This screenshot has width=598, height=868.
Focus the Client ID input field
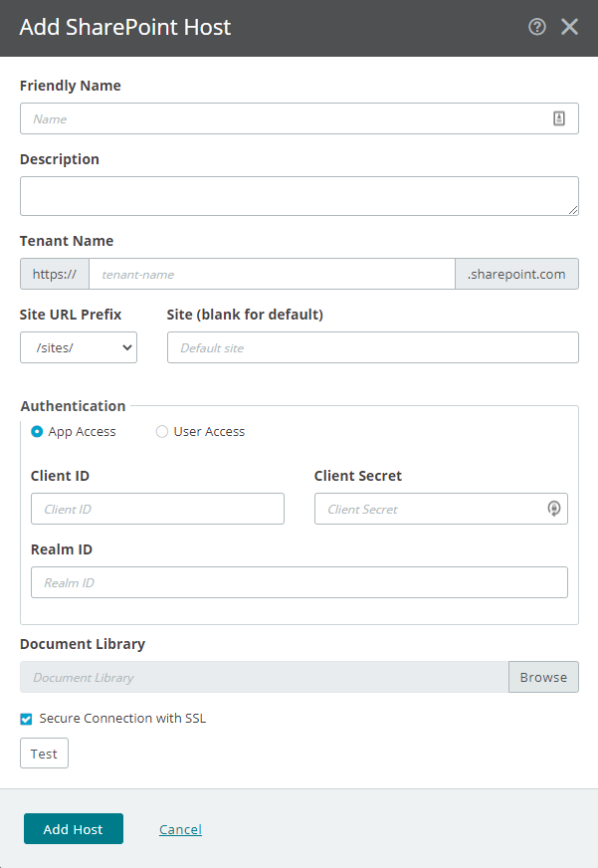pyautogui.click(x=157, y=509)
